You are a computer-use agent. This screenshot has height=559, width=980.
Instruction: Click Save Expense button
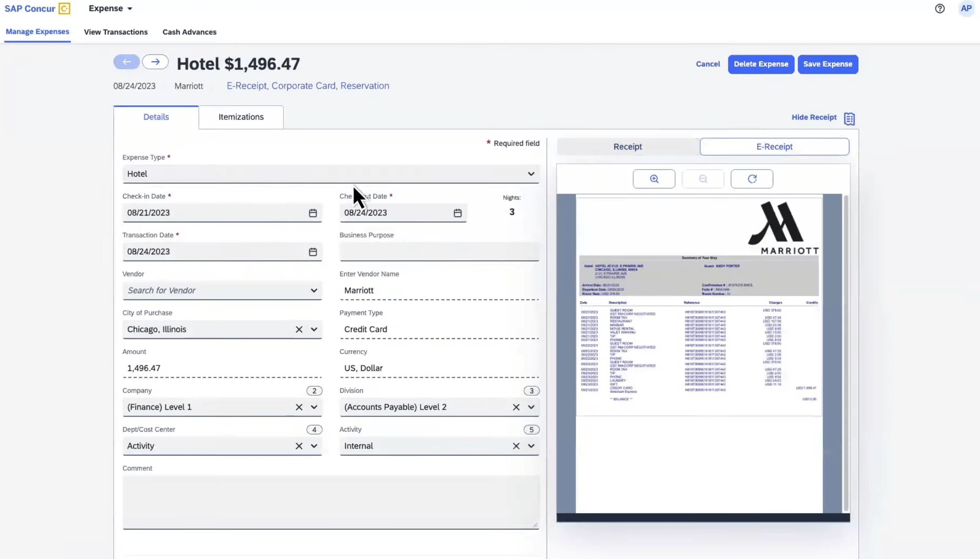[x=827, y=63]
